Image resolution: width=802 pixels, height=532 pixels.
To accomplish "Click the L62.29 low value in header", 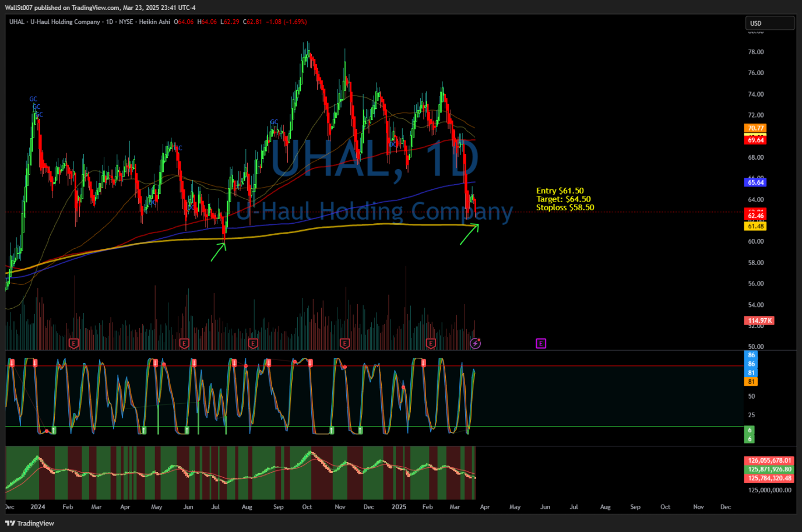I will point(229,22).
